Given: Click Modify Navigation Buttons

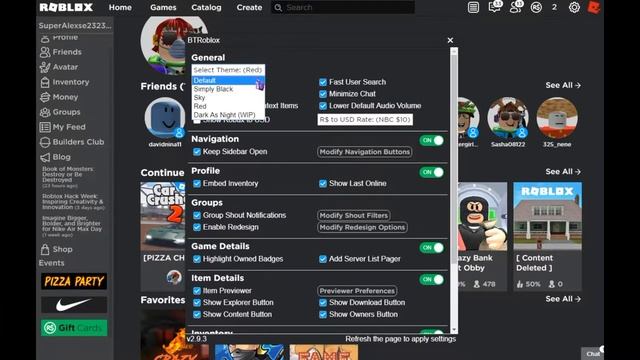Looking at the screenshot, I should coord(364,152).
